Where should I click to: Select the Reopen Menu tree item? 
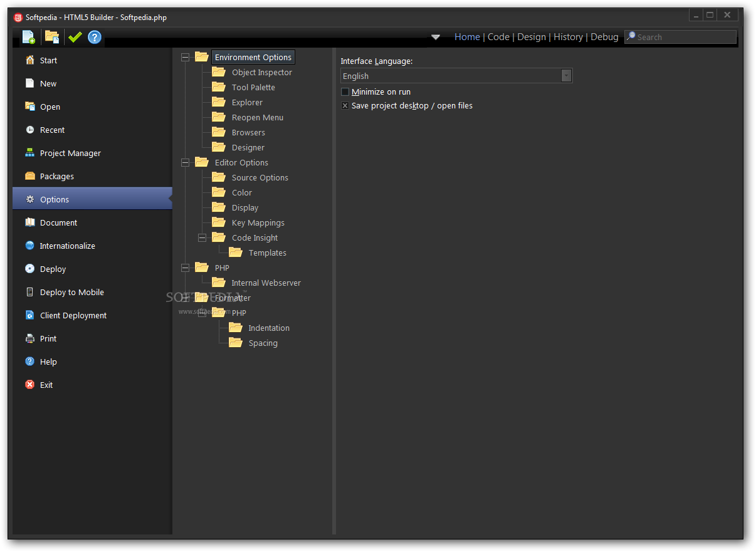click(x=258, y=117)
